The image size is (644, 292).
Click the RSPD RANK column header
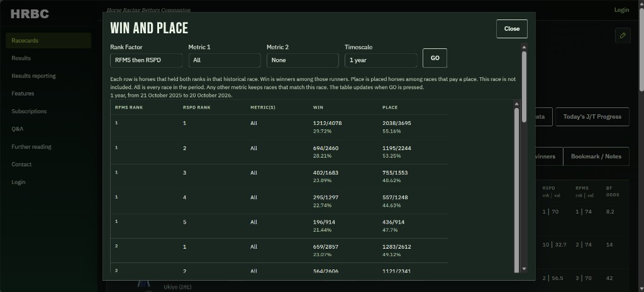pyautogui.click(x=197, y=107)
